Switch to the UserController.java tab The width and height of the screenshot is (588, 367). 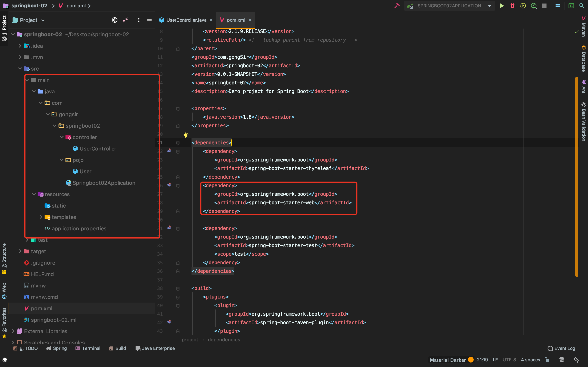(x=186, y=20)
